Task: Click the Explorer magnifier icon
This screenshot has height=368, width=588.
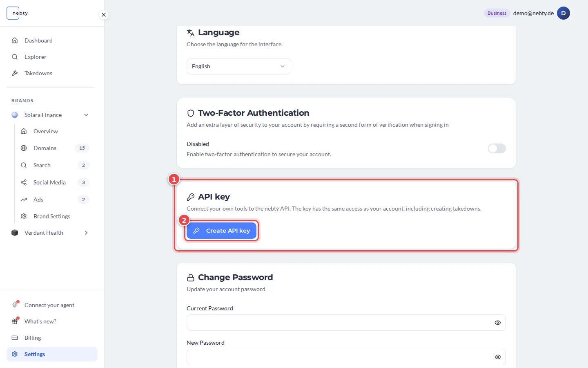Action: [15, 57]
